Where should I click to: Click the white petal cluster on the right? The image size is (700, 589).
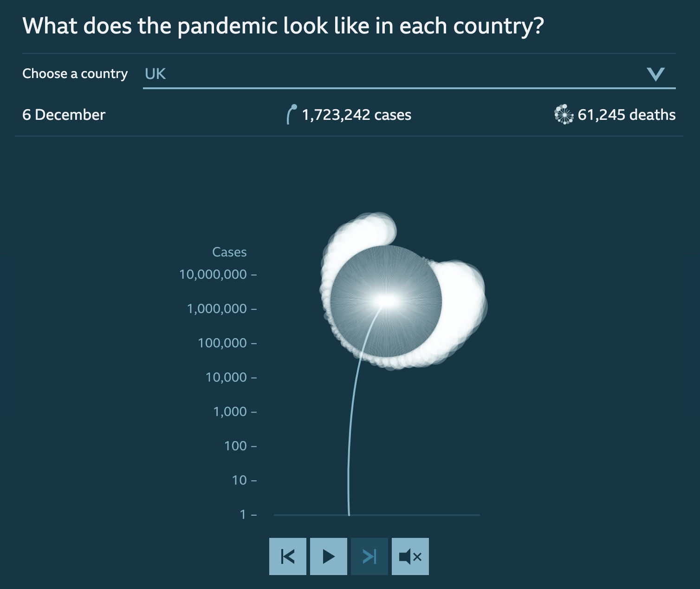462,302
